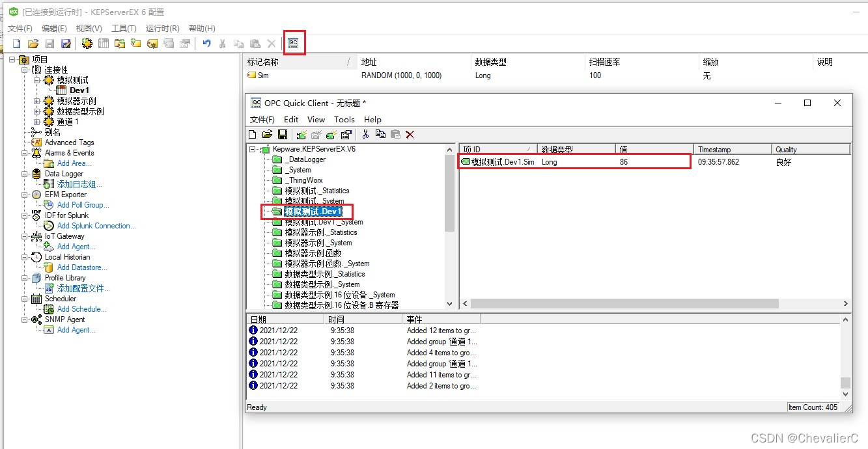Open 运行时(R) menu in KEPServerEX
868x449 pixels.
tap(162, 29)
